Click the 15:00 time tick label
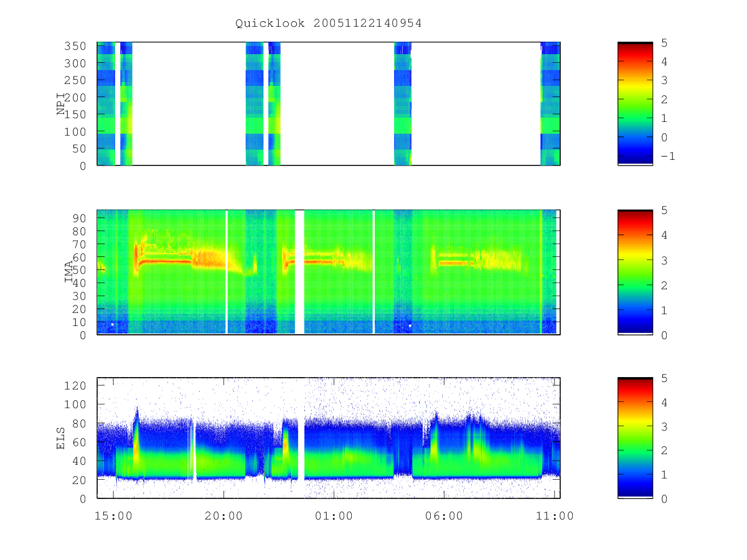The height and width of the screenshot is (560, 747). click(x=113, y=516)
